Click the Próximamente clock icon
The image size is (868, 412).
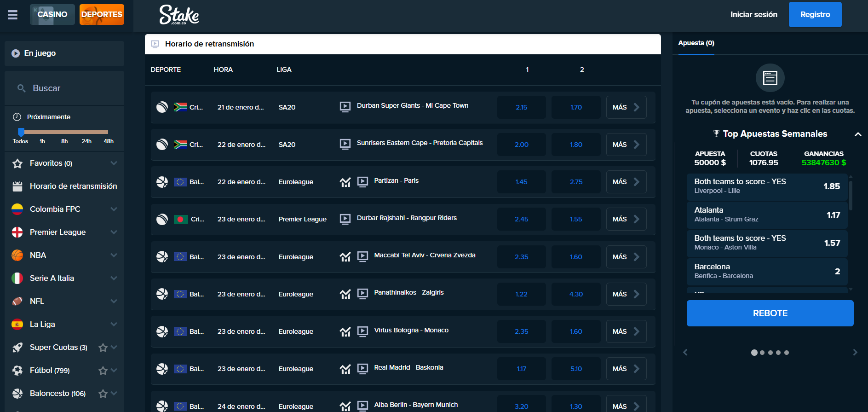[x=17, y=117]
